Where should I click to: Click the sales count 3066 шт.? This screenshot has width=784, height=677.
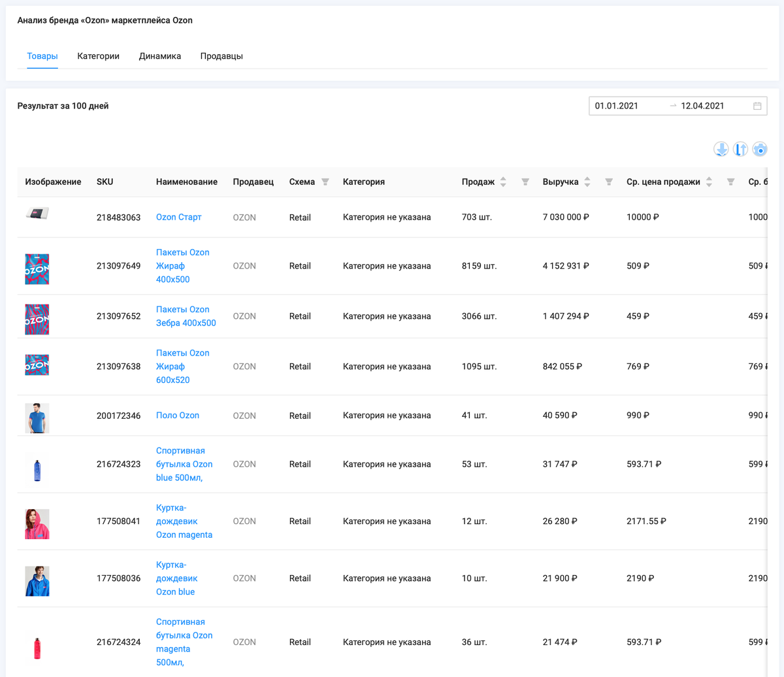(479, 316)
